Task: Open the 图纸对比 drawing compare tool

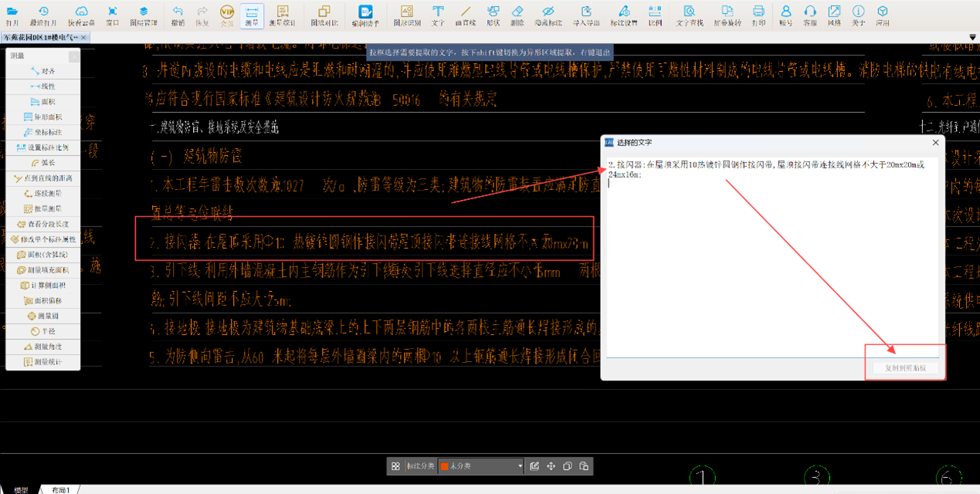Action: [324, 15]
